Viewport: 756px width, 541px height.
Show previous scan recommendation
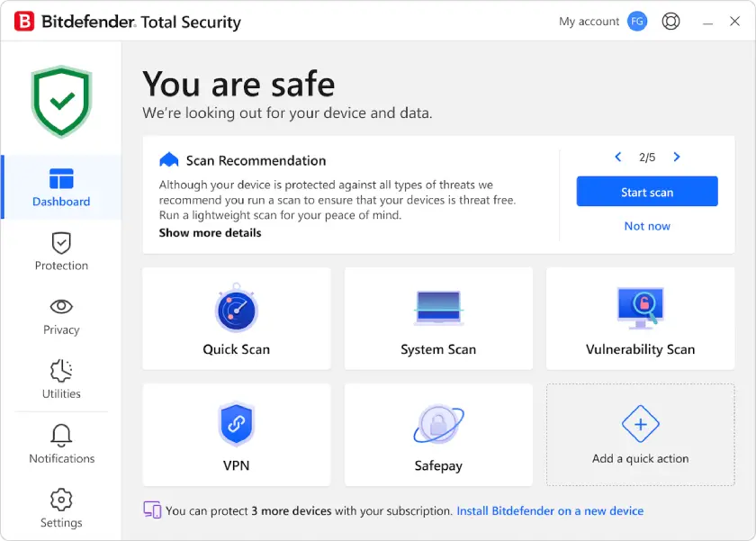618,157
